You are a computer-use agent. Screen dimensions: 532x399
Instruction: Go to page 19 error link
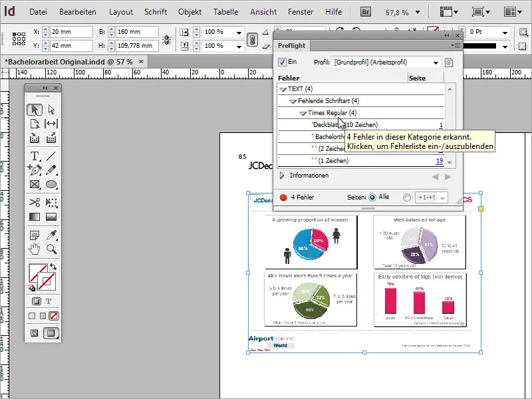(440, 161)
